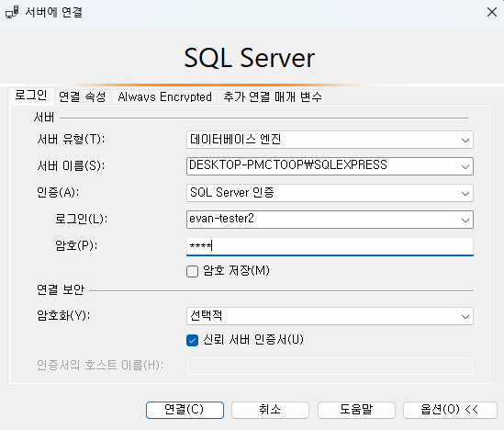
Task: Expand the 서버 유형 dropdown arrow
Action: (x=465, y=140)
